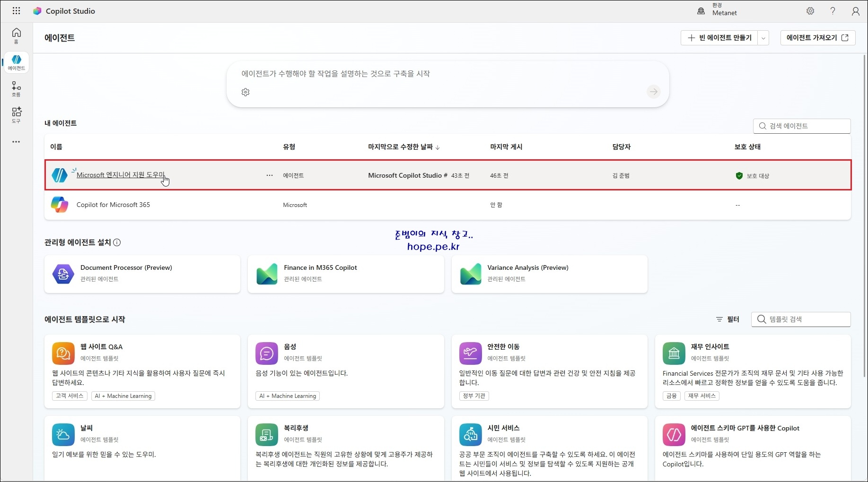Viewport: 868px width, 482px height.
Task: Click the 마지막 게시 column header
Action: [x=506, y=147]
